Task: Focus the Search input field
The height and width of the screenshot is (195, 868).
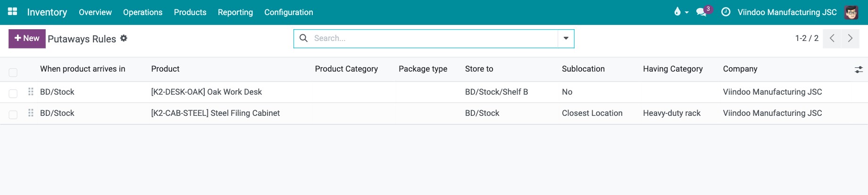Action: (x=434, y=39)
